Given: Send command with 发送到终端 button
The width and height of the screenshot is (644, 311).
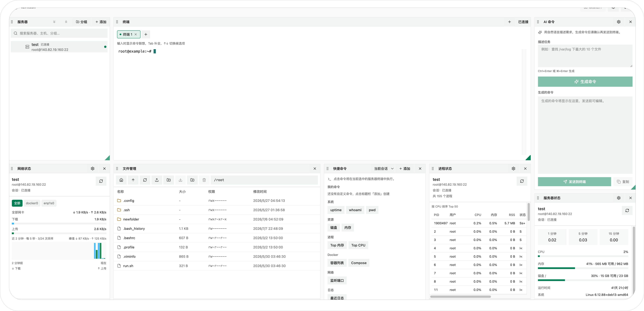Looking at the screenshot, I should tap(574, 182).
